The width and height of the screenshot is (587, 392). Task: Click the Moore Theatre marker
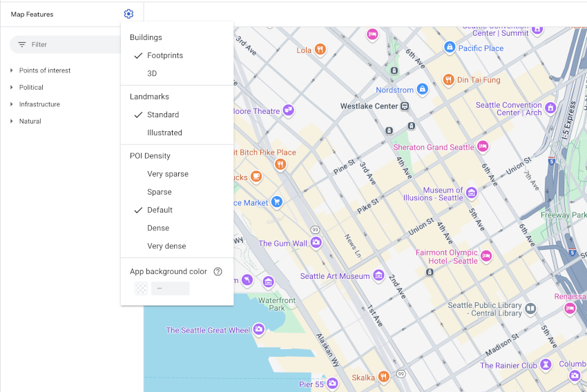coord(288,110)
